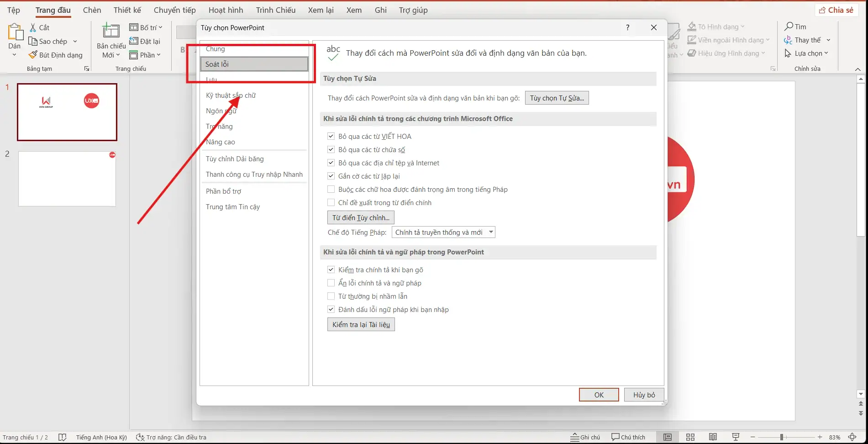Click OK to confirm options
The image size is (868, 444).
(599, 395)
